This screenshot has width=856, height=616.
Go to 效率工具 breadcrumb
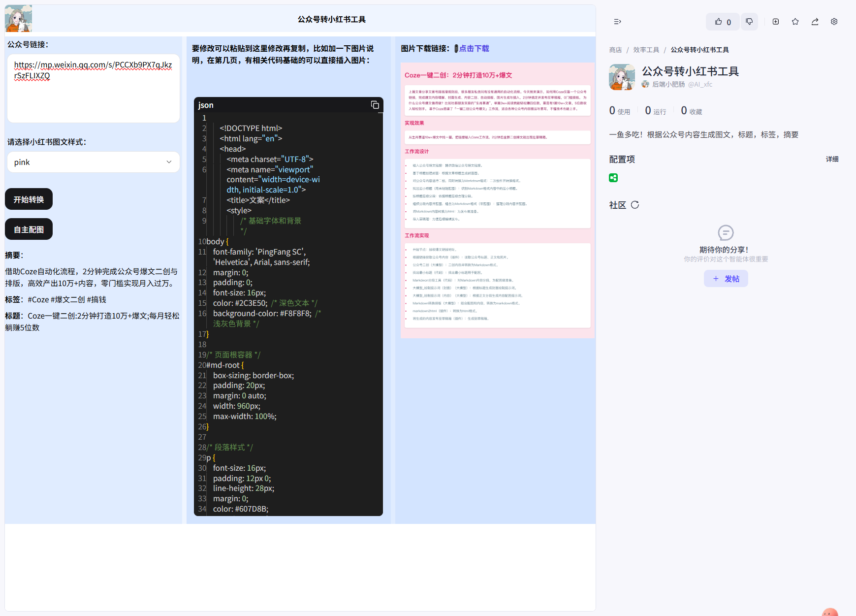(x=646, y=50)
